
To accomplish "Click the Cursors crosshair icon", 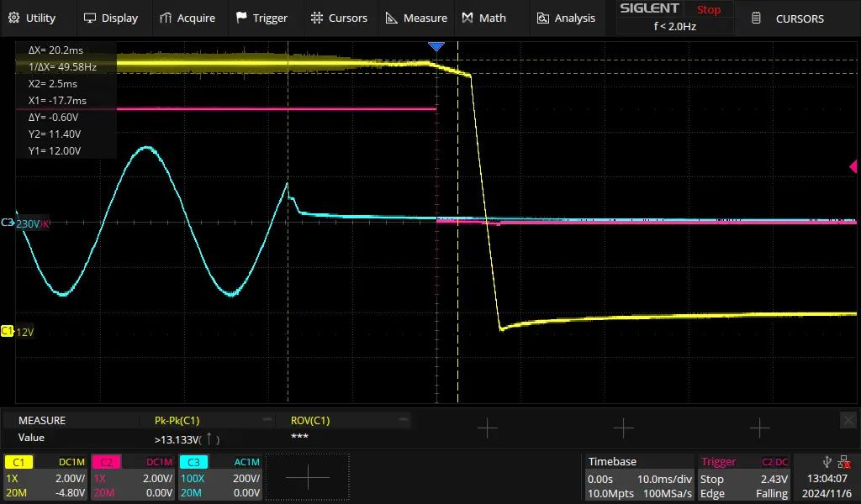I will pyautogui.click(x=316, y=18).
